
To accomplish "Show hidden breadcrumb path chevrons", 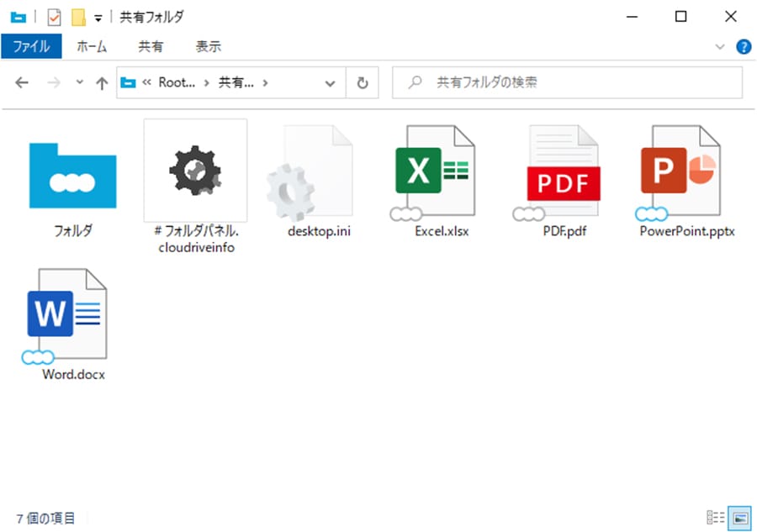I will [146, 82].
